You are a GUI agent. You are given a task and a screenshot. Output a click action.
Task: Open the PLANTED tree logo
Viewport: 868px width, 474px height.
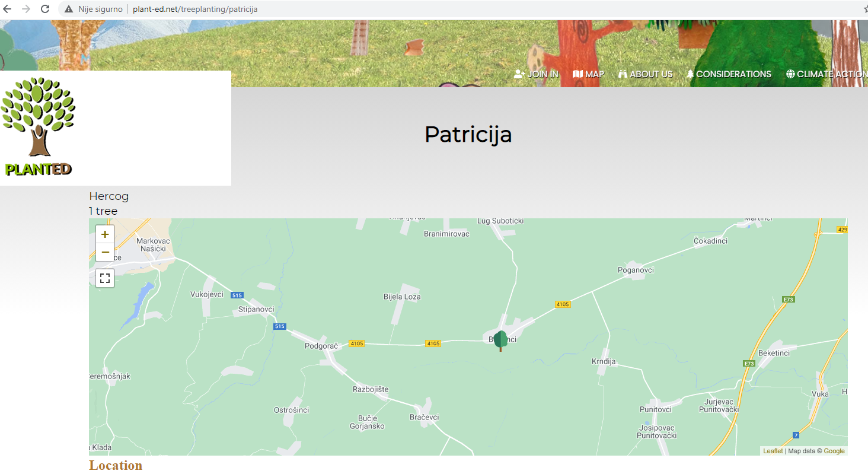click(x=39, y=127)
